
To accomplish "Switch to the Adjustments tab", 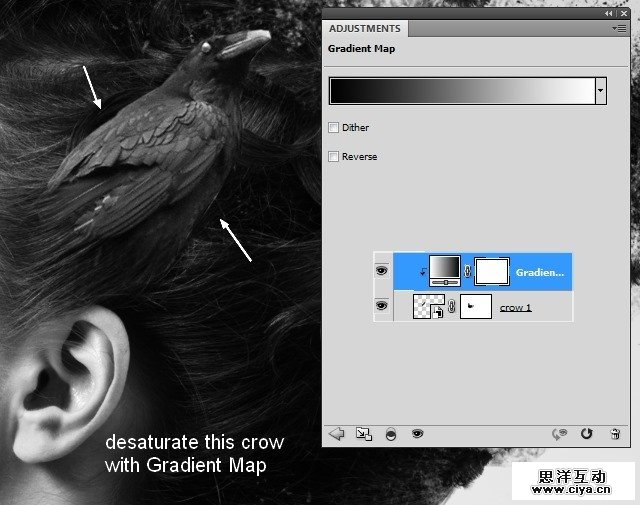I will click(x=365, y=29).
